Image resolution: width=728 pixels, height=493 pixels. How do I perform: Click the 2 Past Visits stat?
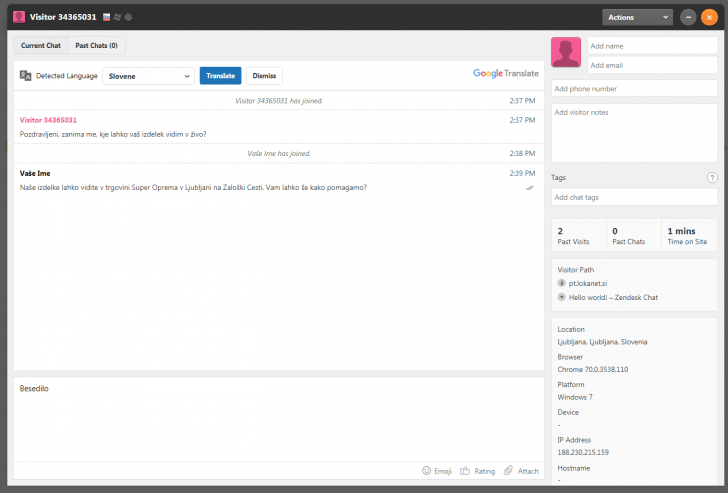578,235
